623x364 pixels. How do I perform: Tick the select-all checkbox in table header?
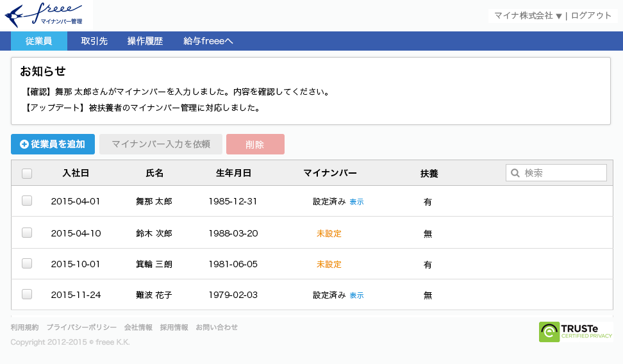[27, 173]
